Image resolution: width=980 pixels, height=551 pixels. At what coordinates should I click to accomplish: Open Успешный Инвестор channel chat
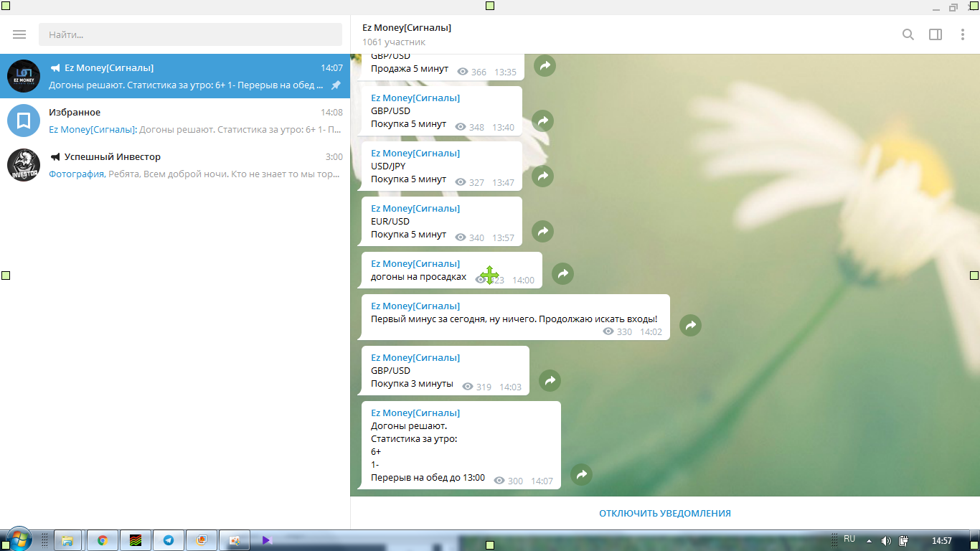(175, 165)
